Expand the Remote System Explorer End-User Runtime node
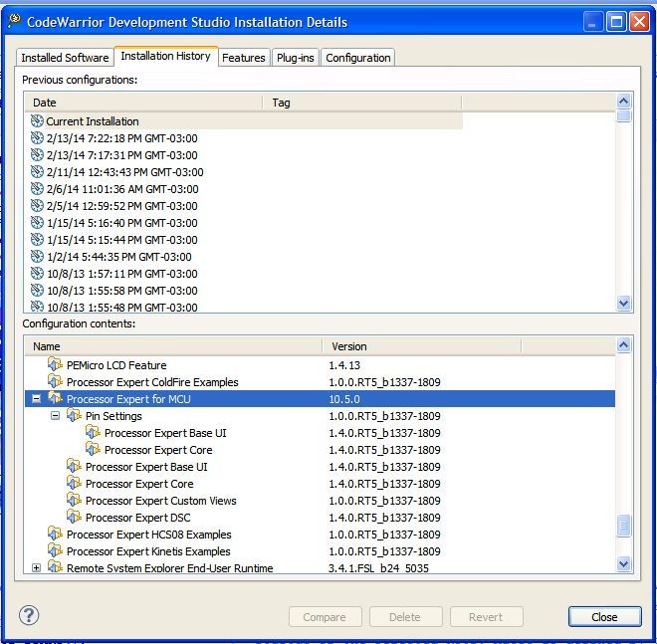This screenshot has height=644, width=657. 37,567
